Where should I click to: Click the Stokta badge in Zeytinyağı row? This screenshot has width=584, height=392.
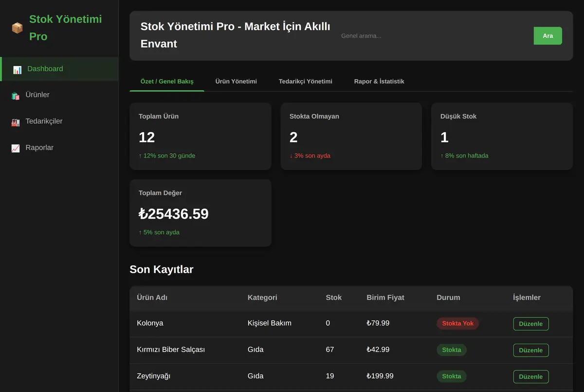click(452, 376)
